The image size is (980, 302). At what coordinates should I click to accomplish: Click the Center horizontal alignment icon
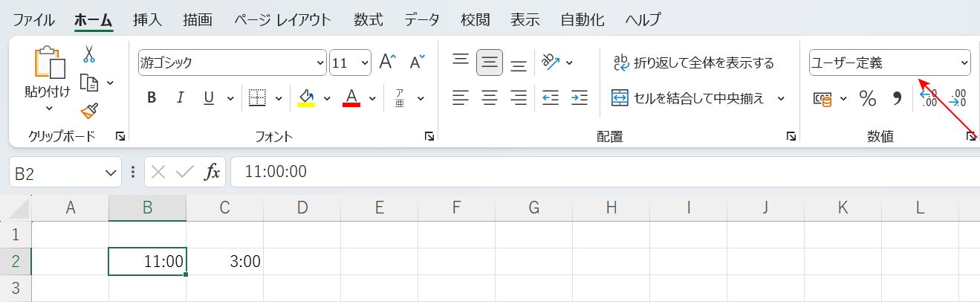(489, 97)
